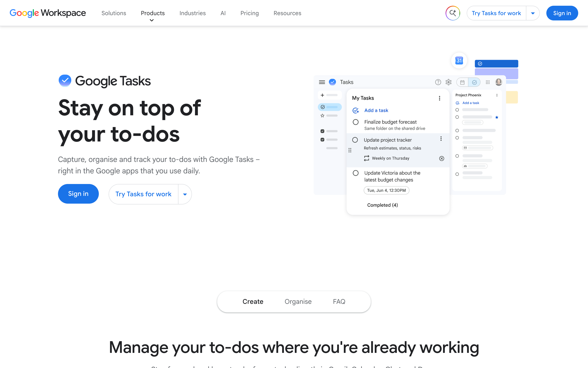Complete first task circle in Project Phoenix
588x368 pixels.
click(457, 110)
